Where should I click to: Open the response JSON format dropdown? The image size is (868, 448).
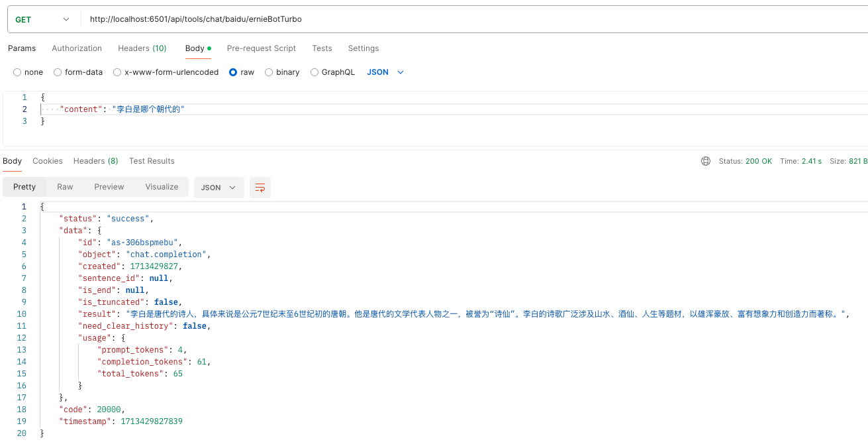click(218, 188)
